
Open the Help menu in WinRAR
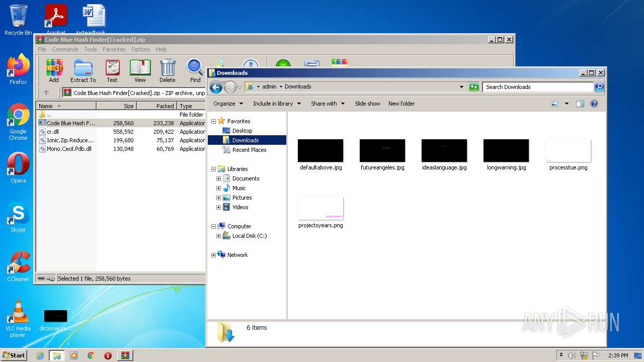click(161, 49)
